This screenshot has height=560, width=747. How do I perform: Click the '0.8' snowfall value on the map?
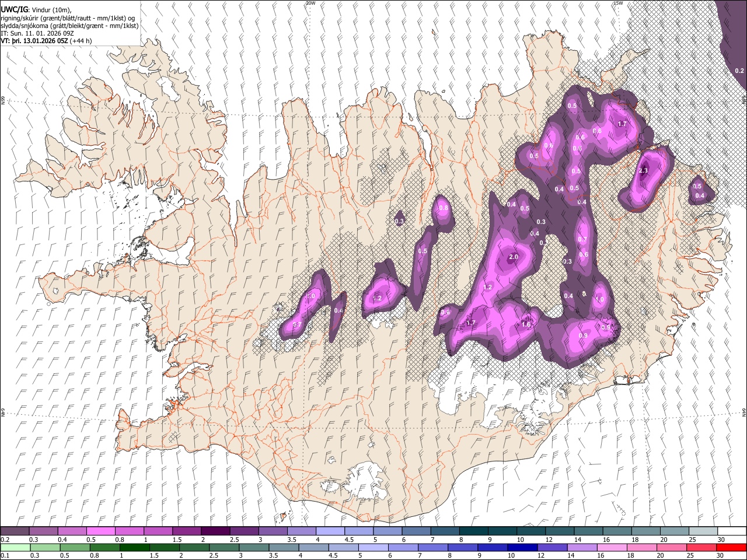click(x=443, y=208)
